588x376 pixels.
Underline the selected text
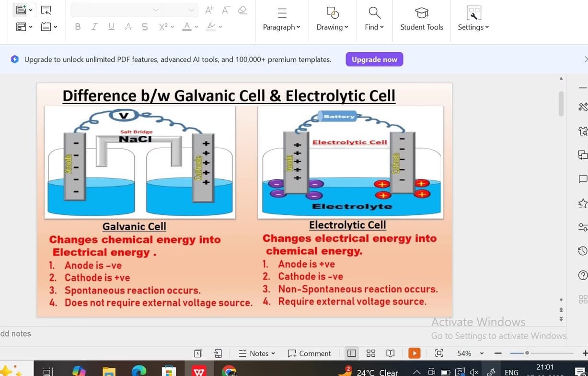point(111,27)
